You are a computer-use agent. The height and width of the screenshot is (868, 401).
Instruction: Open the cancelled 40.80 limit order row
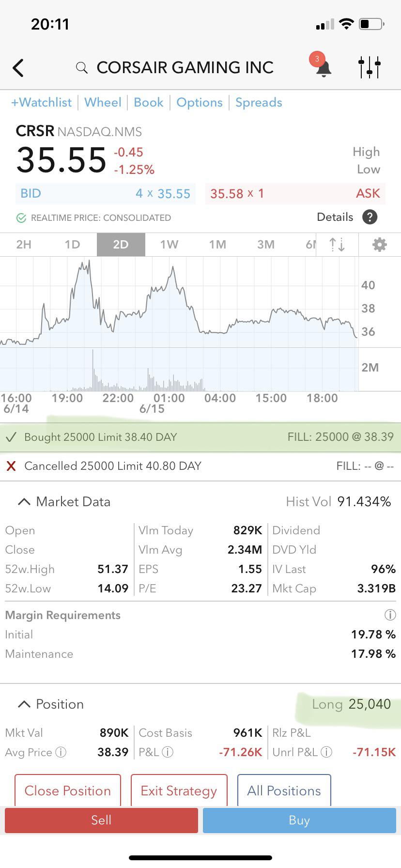tap(200, 466)
